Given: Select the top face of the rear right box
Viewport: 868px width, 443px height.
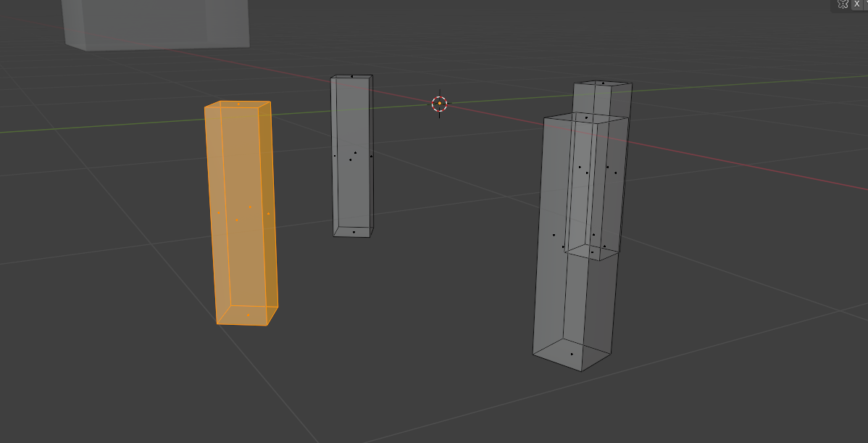Looking at the screenshot, I should pos(603,83).
